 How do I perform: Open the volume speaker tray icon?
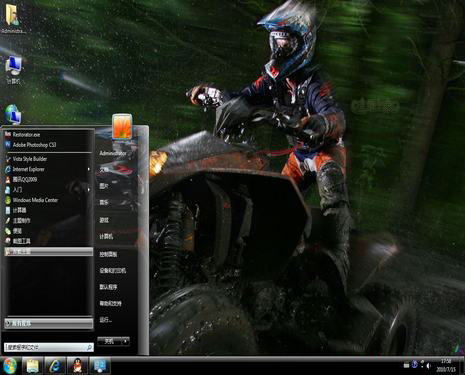tap(428, 365)
